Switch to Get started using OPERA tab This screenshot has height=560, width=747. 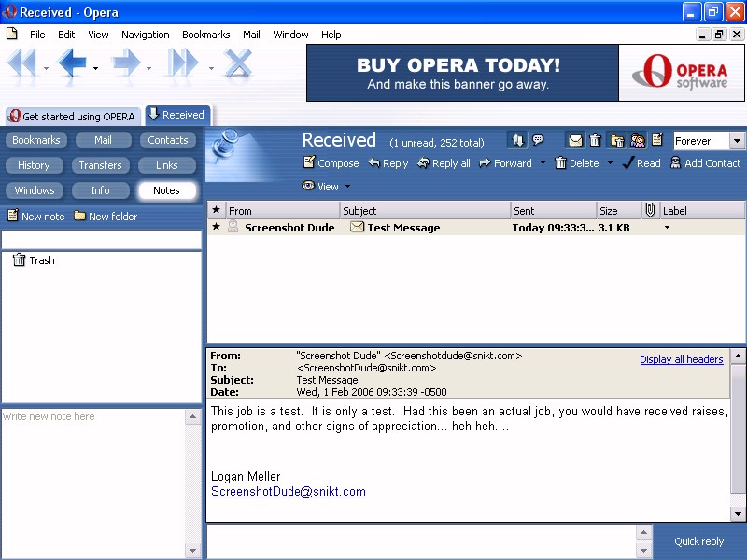73,116
